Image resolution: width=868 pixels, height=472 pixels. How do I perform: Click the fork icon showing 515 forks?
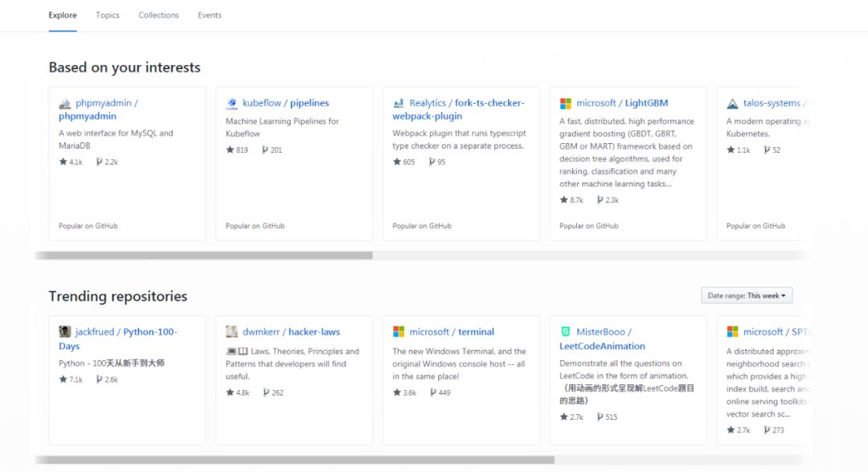pyautogui.click(x=600, y=417)
